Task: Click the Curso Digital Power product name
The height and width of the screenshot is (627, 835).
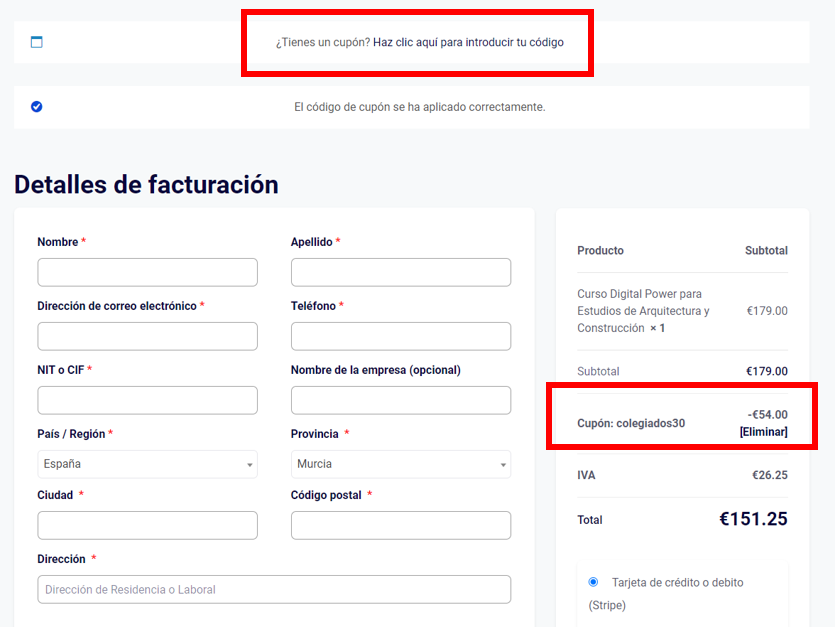Action: coord(643,311)
